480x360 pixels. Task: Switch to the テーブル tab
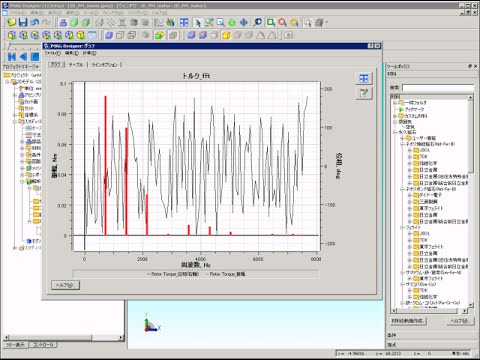click(x=76, y=65)
